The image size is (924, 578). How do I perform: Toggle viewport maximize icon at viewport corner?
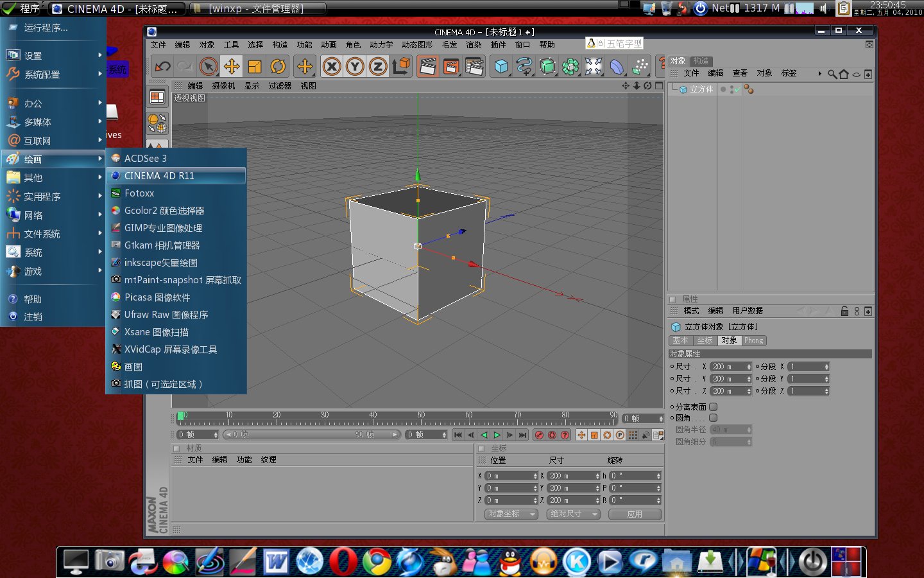coord(659,85)
